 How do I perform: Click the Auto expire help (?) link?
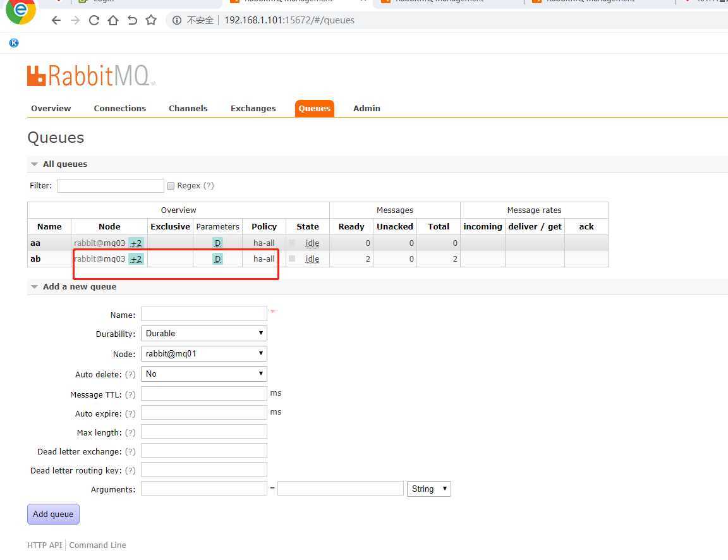[x=130, y=414]
